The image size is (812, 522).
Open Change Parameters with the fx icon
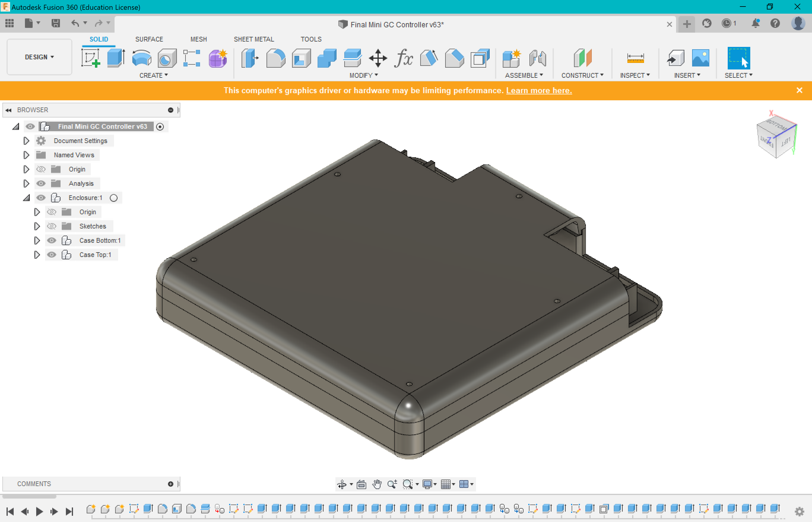pos(404,58)
